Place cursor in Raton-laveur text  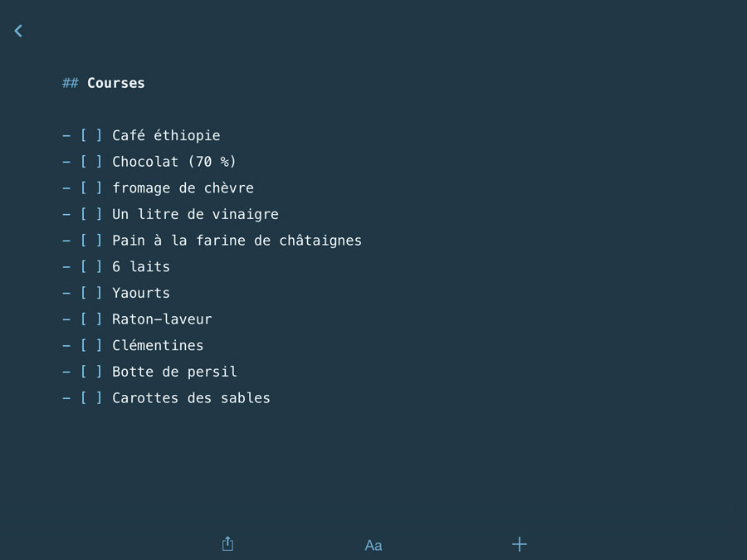pos(162,319)
